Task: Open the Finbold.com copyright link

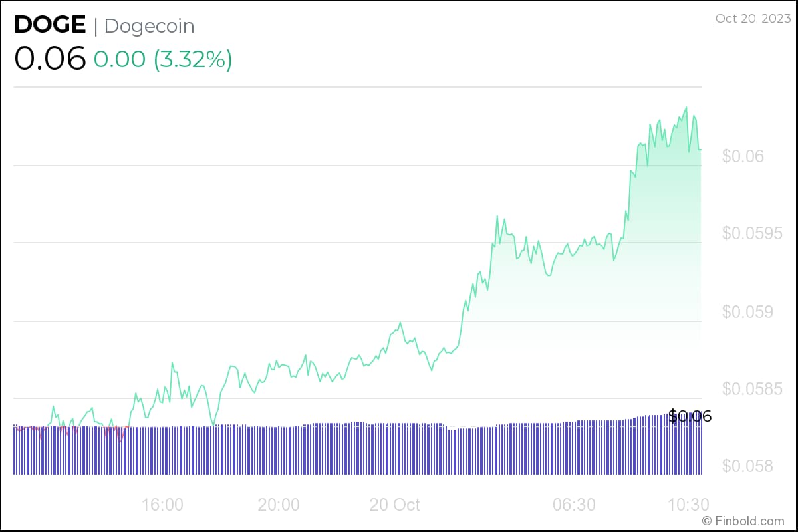Action: [743, 521]
